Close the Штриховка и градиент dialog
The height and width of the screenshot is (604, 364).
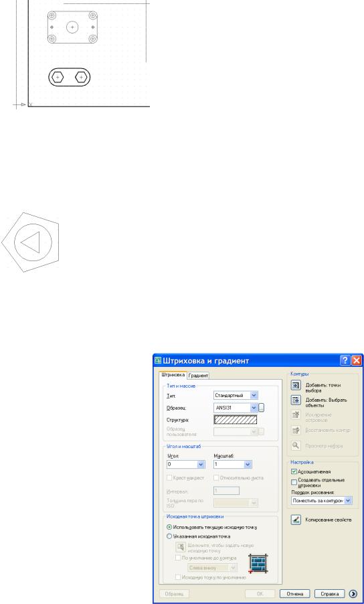pos(357,360)
